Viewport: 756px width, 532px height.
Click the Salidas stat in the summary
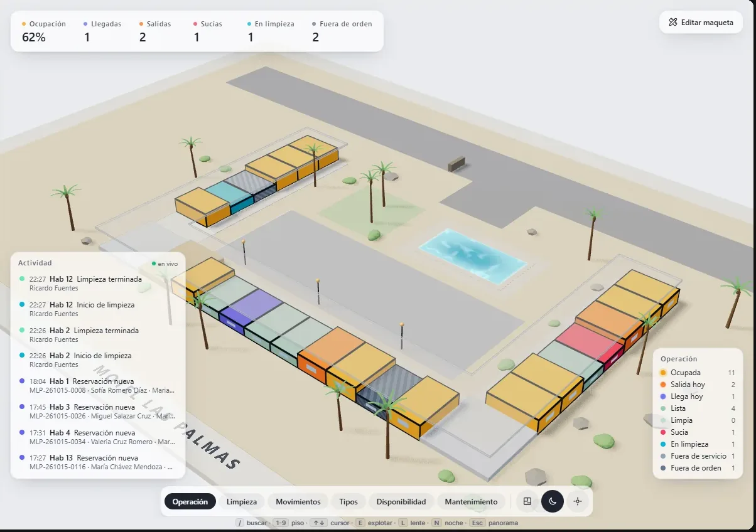coord(154,31)
